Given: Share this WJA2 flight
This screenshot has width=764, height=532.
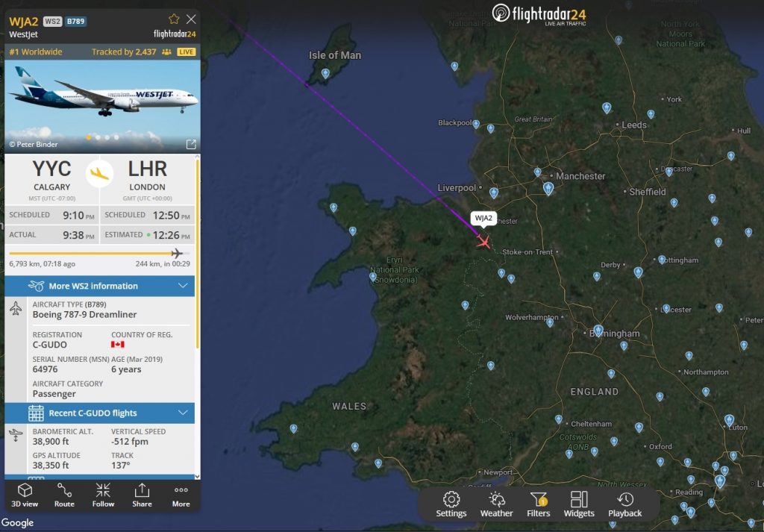Looking at the screenshot, I should (x=142, y=495).
